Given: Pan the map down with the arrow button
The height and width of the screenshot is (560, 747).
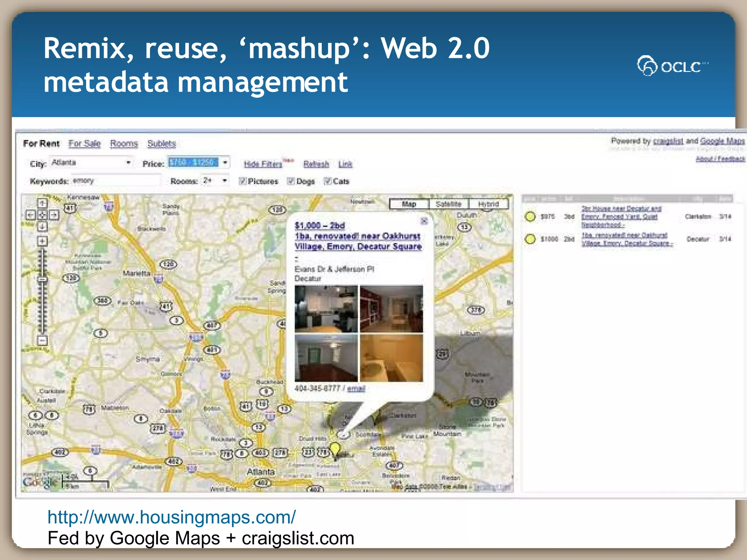Looking at the screenshot, I should pos(43,226).
